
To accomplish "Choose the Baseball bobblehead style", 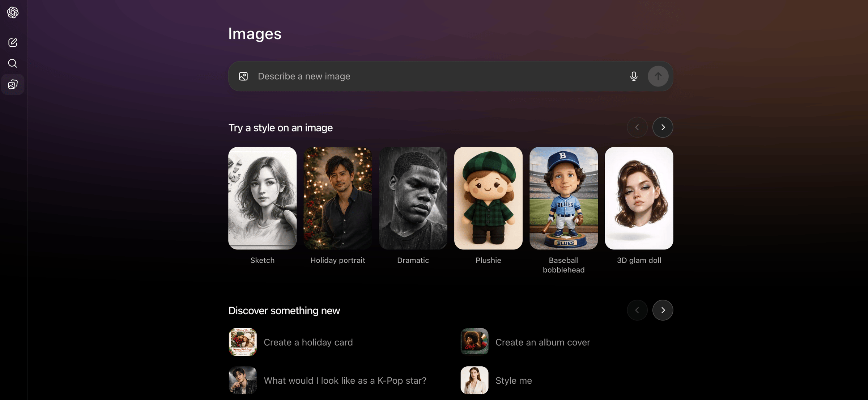I will [x=563, y=198].
